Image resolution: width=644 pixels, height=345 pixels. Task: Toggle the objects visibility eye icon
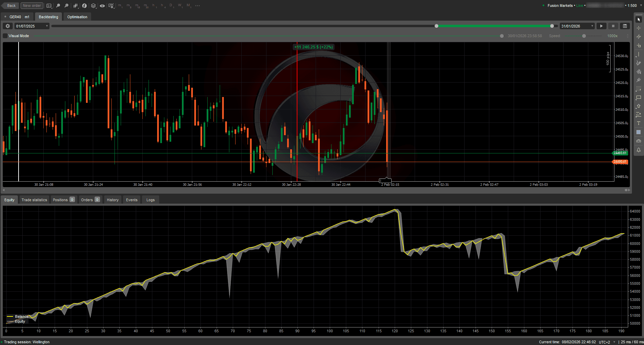(x=102, y=6)
